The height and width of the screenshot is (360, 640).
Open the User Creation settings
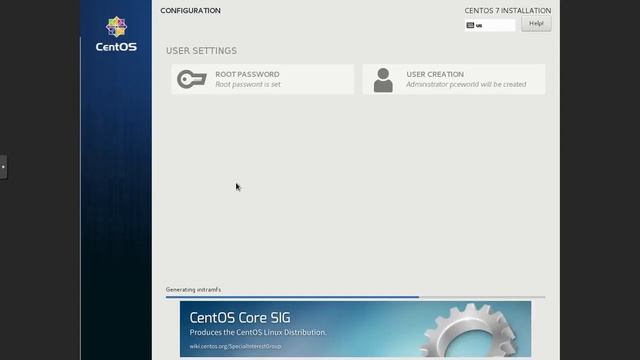click(x=454, y=79)
